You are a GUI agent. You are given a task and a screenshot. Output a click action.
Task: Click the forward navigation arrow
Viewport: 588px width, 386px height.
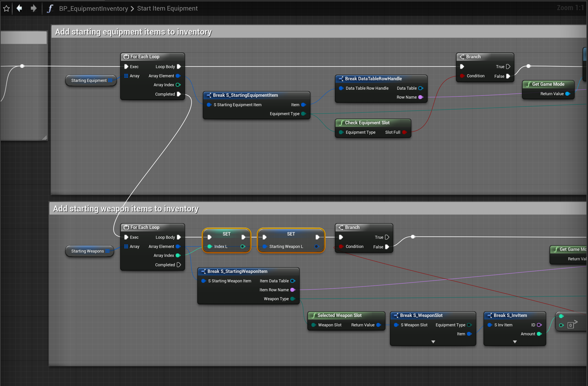coord(33,8)
